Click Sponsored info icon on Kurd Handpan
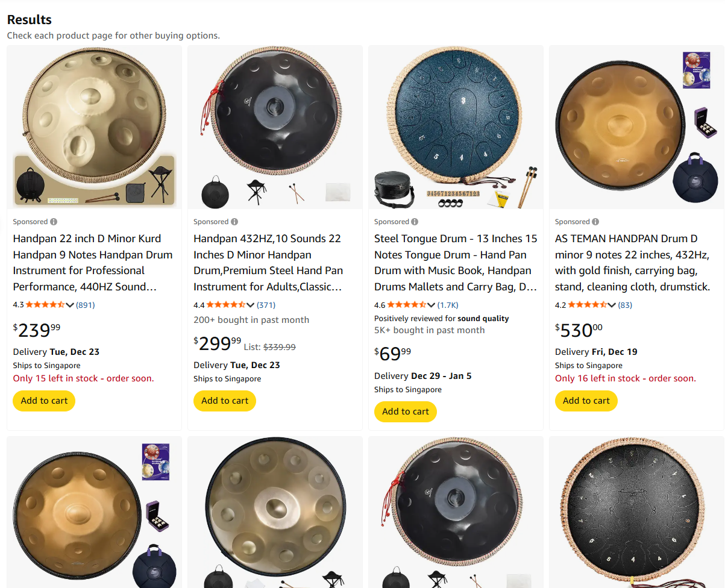The image size is (725, 588). [x=54, y=222]
